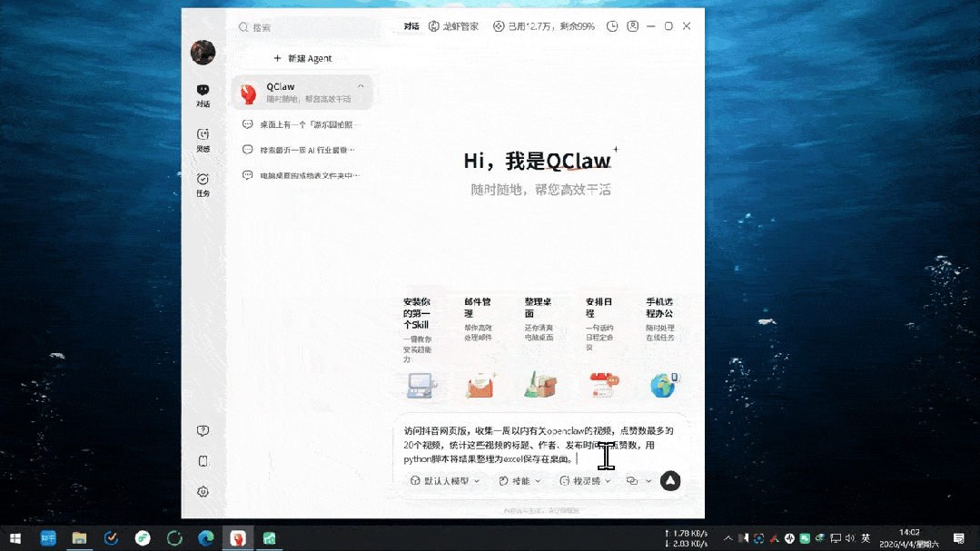Launch Microsoft Edge from the taskbar
980x551 pixels.
tap(206, 538)
